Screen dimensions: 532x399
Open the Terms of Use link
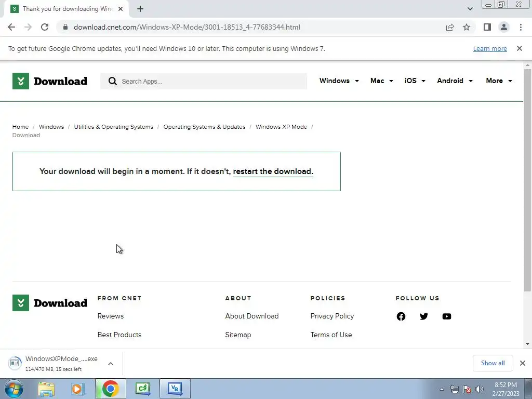tap(331, 335)
